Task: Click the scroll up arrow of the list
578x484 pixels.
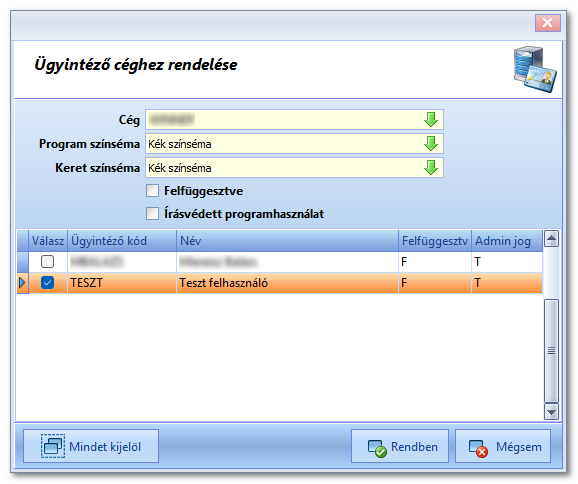Action: 551,239
